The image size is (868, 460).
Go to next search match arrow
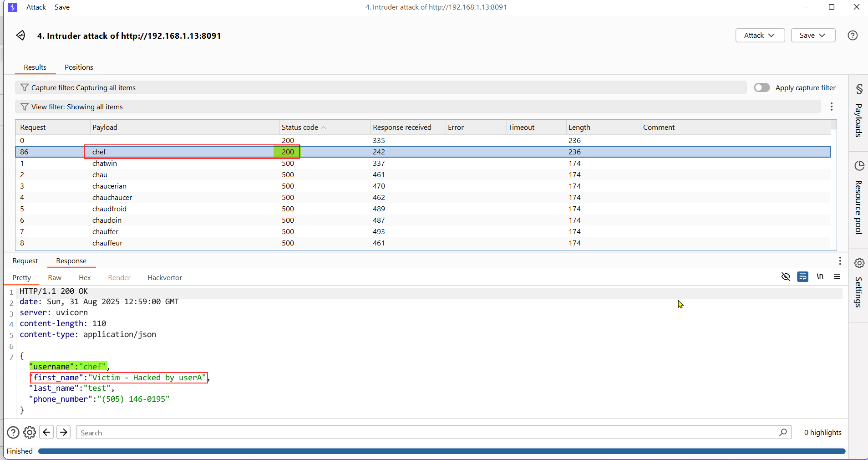pos(64,432)
